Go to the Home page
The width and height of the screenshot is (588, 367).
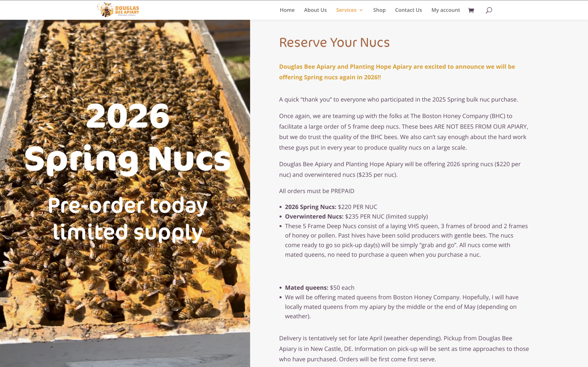(x=287, y=10)
